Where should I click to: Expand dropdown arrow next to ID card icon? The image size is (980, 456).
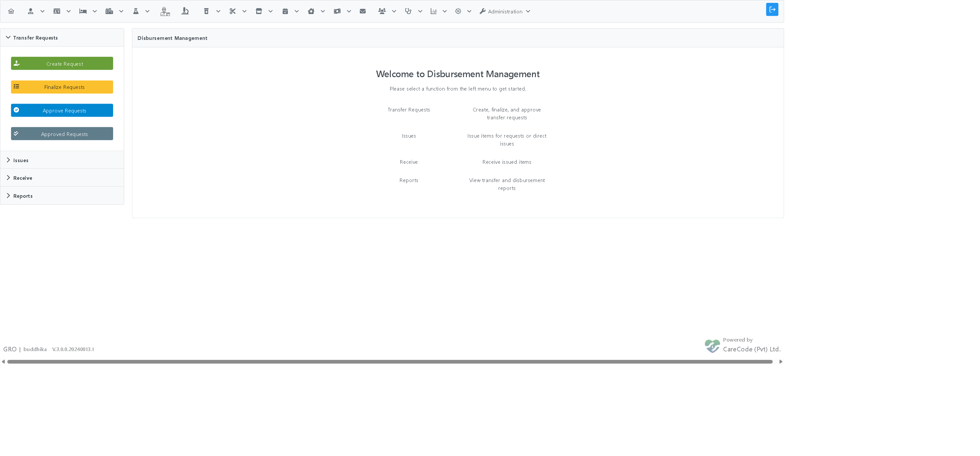click(x=69, y=11)
